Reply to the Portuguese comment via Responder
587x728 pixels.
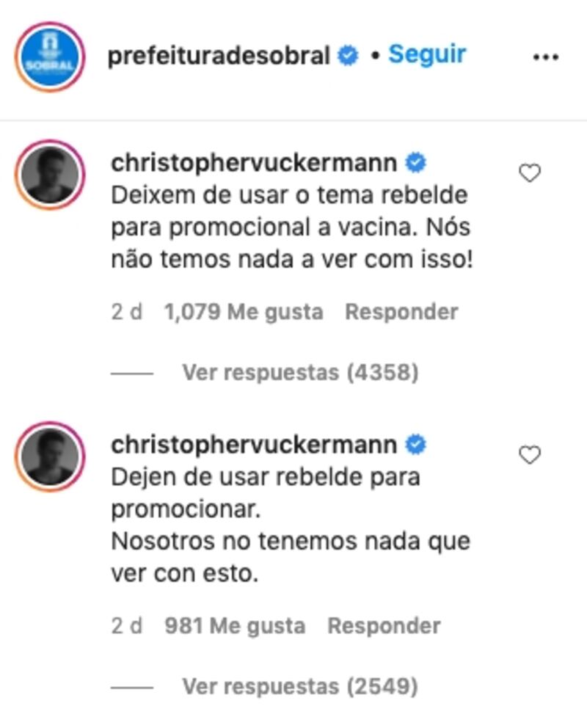pos(401,312)
